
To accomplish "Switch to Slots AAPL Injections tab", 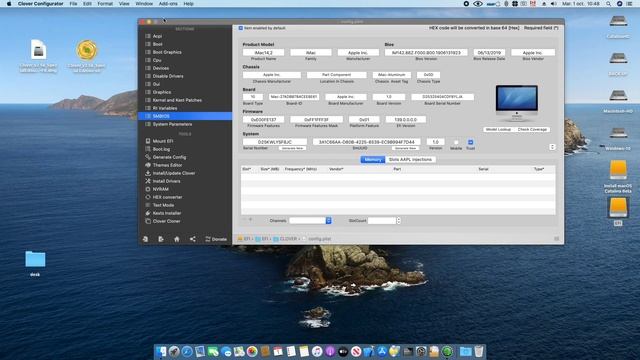I will [410, 160].
